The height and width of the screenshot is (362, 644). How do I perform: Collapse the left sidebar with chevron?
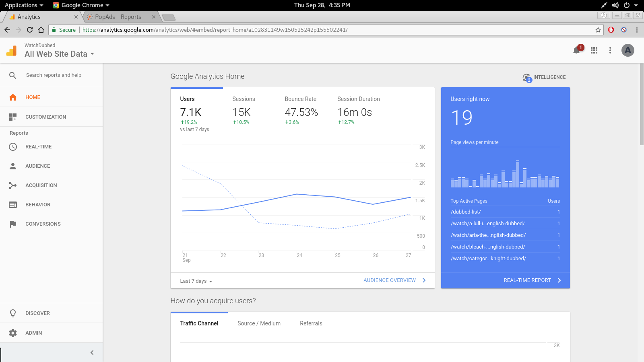coord(92,353)
